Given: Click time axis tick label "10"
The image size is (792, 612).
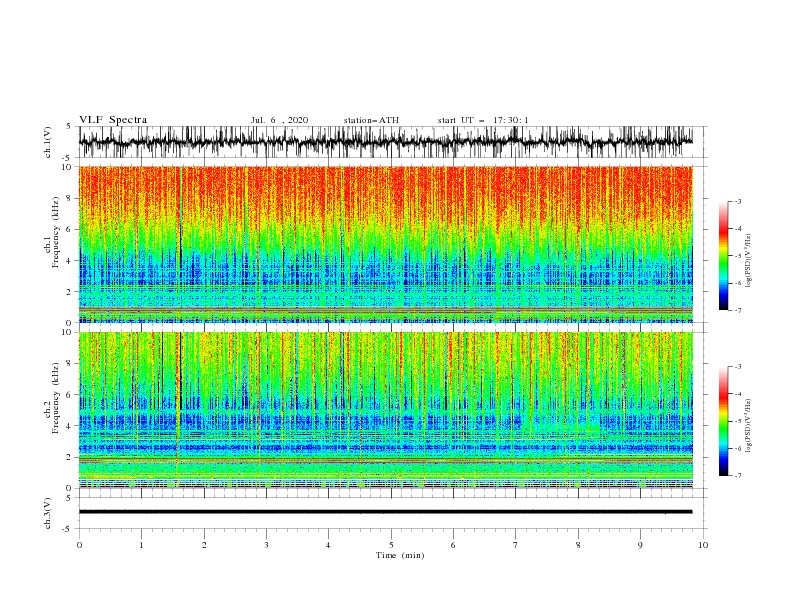Looking at the screenshot, I should 703,545.
